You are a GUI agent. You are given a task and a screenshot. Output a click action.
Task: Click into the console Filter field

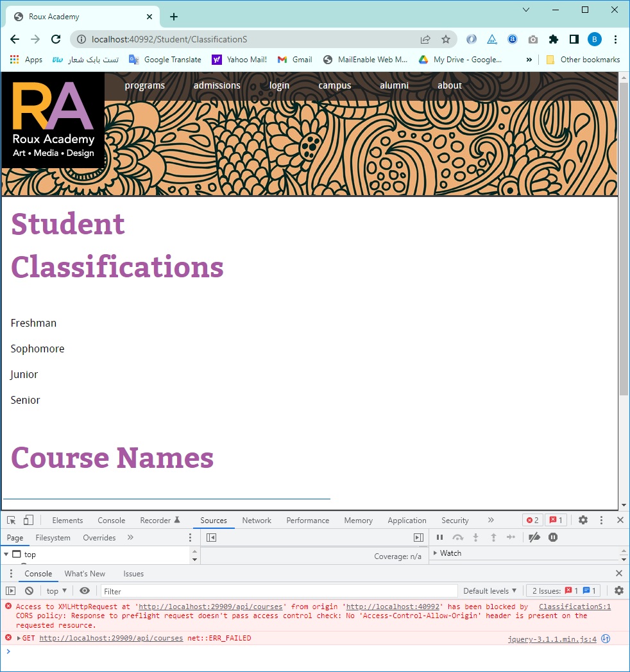(278, 590)
